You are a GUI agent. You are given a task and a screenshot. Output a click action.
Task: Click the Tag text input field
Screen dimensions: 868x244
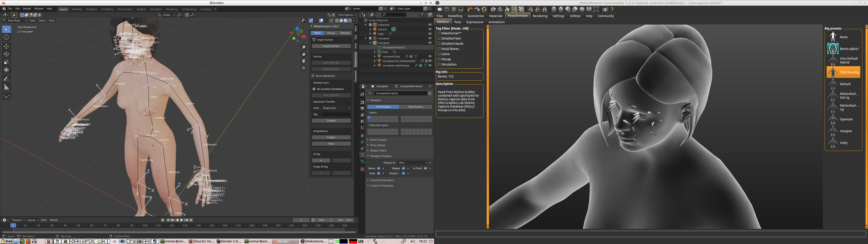336,114
